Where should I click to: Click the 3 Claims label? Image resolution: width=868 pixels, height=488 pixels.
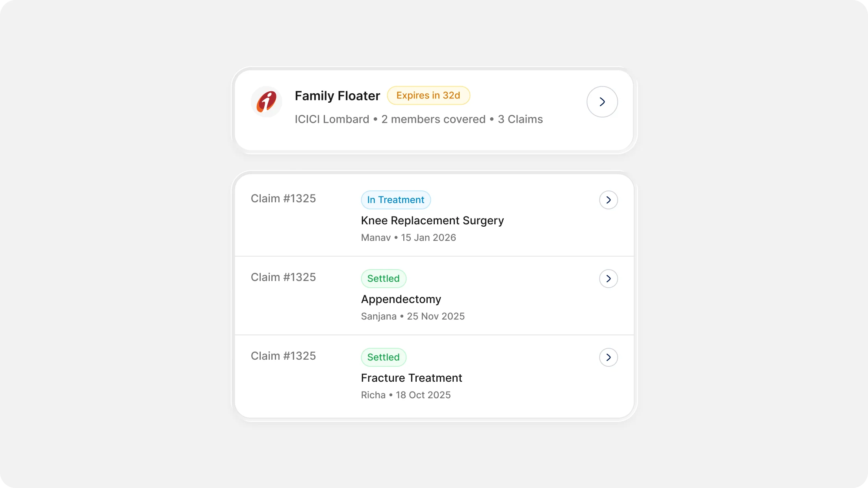tap(520, 119)
